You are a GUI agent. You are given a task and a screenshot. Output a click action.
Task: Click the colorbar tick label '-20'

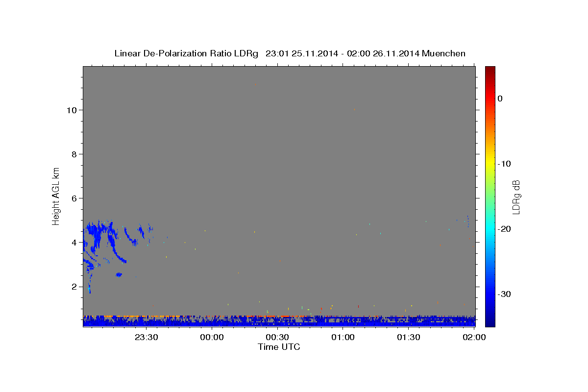point(504,229)
